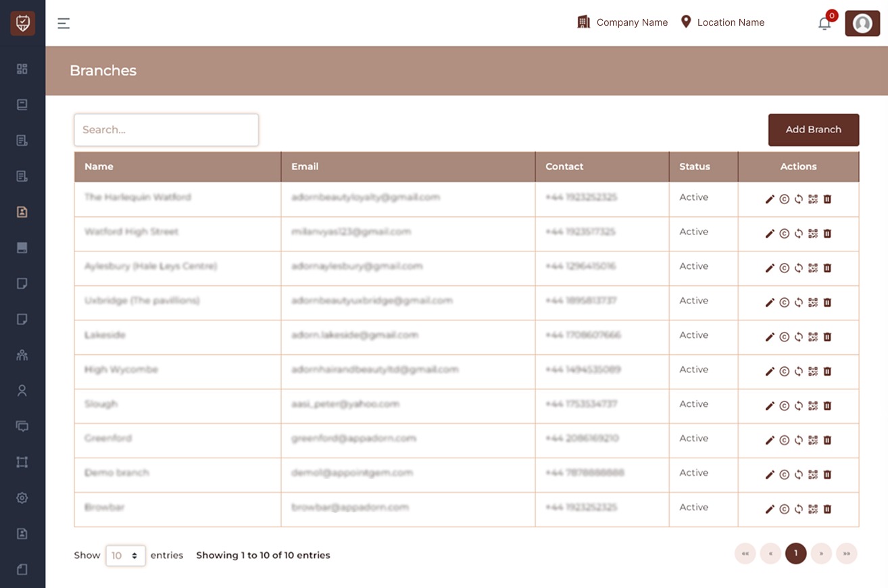Screen dimensions: 888x588
Task: Sort table by Status column header
Action: tap(695, 167)
